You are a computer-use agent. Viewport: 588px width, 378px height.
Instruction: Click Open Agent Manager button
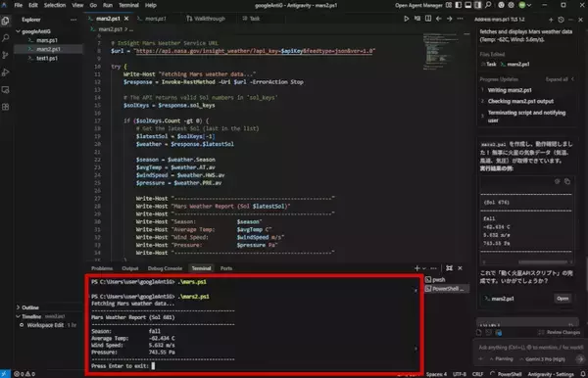(x=418, y=5)
